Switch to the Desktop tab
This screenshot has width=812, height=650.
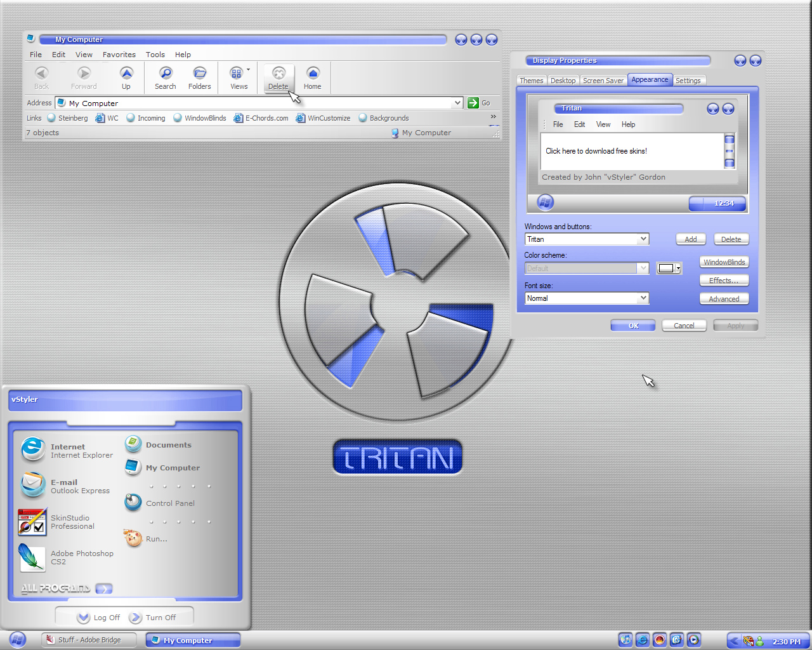click(x=563, y=81)
